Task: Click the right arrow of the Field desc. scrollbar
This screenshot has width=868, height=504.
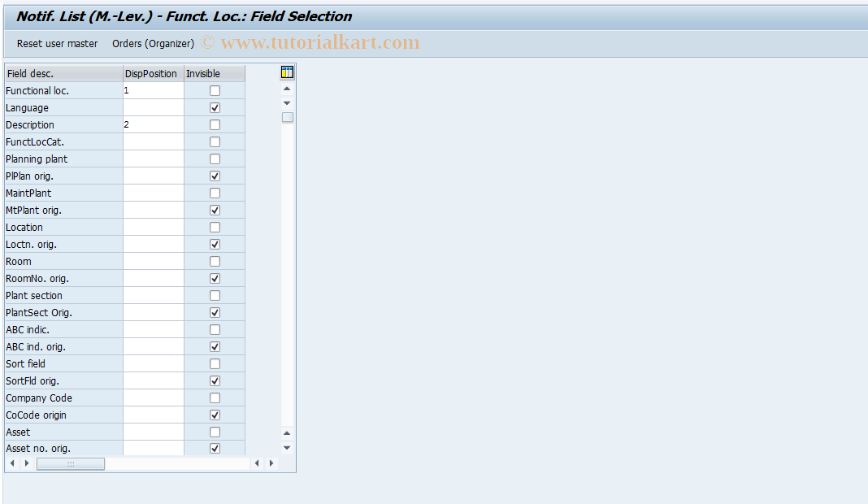Action: click(x=27, y=463)
